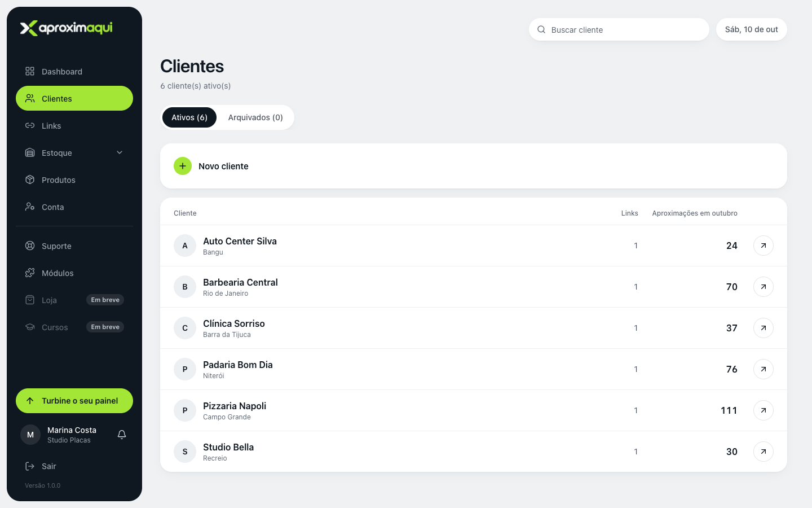
Task: Switch to Arquivados (0) tab
Action: pyautogui.click(x=255, y=117)
